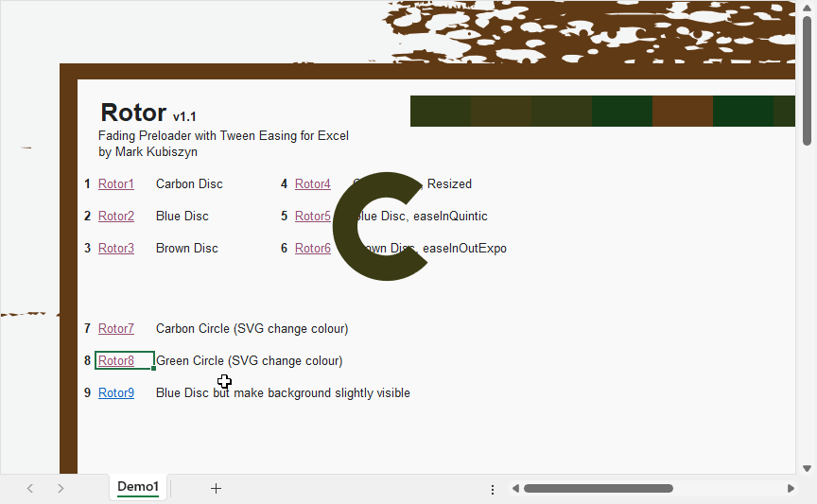Go to the previous sheet arrow
The image size is (817, 504).
click(30, 488)
